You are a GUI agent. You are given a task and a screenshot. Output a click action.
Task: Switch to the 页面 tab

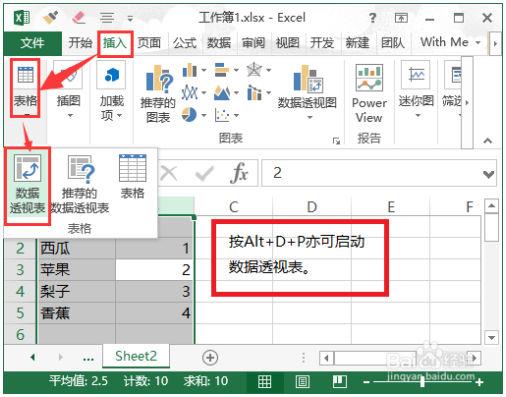(x=149, y=43)
